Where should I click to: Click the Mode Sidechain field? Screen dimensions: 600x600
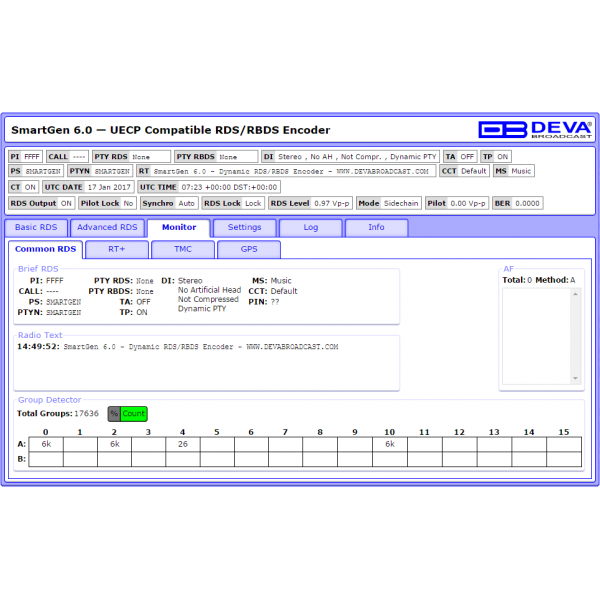click(389, 203)
